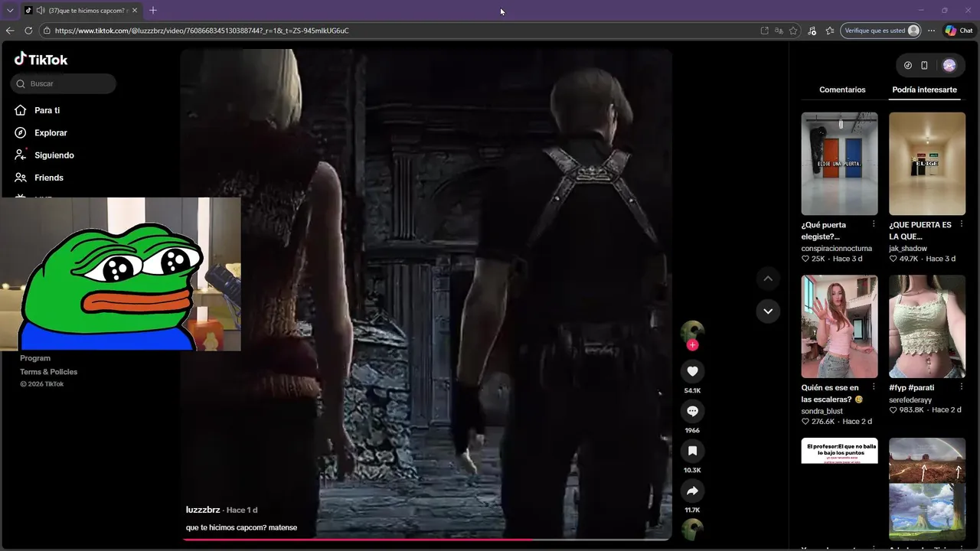Add page to favorites with star icon

tap(793, 31)
